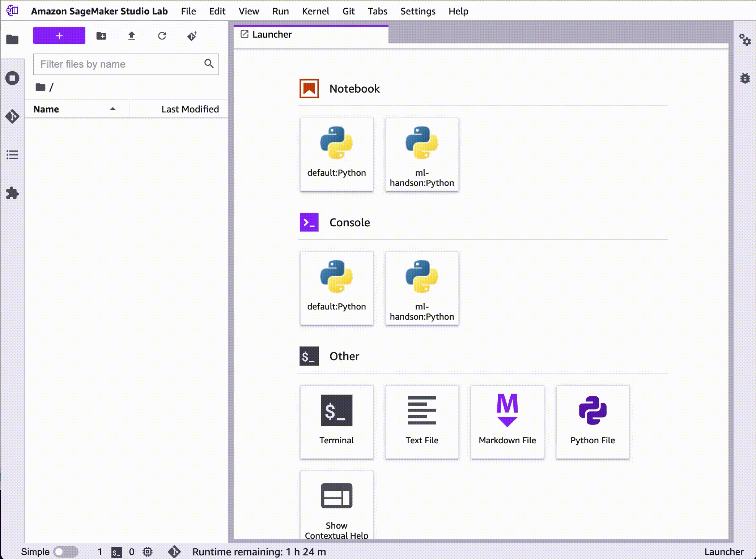Open the Debugger bug icon panel

[x=745, y=78]
